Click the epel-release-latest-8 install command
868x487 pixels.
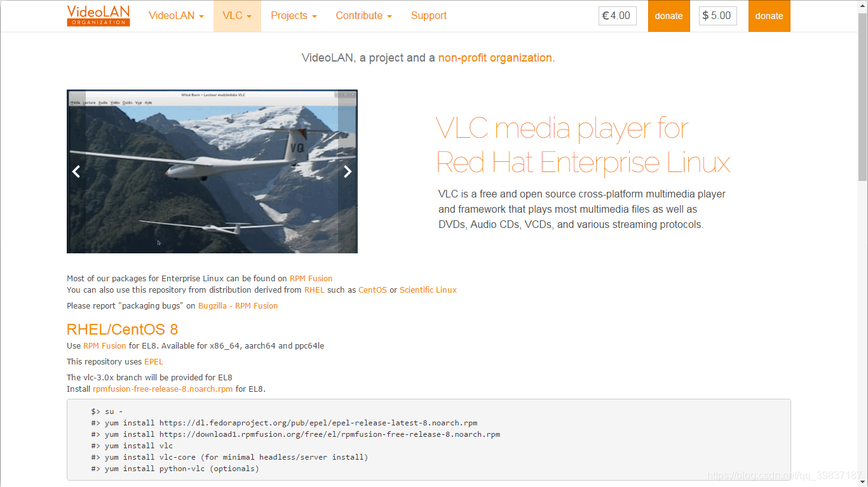pos(284,423)
